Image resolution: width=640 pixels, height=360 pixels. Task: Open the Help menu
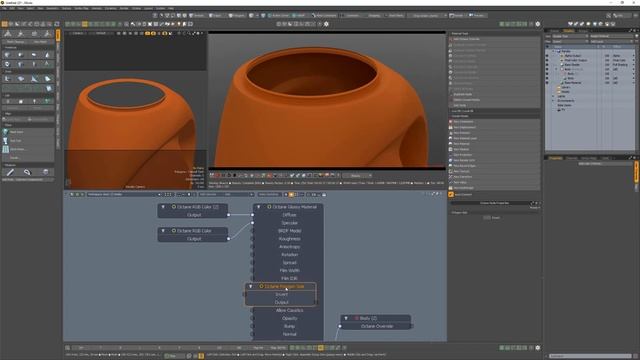point(171,8)
